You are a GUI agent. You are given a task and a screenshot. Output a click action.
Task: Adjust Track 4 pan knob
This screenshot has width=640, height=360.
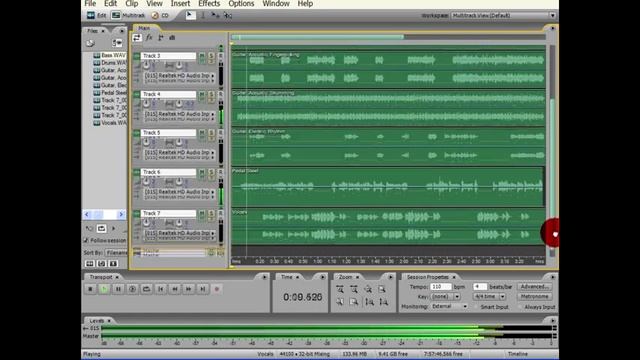click(x=179, y=104)
